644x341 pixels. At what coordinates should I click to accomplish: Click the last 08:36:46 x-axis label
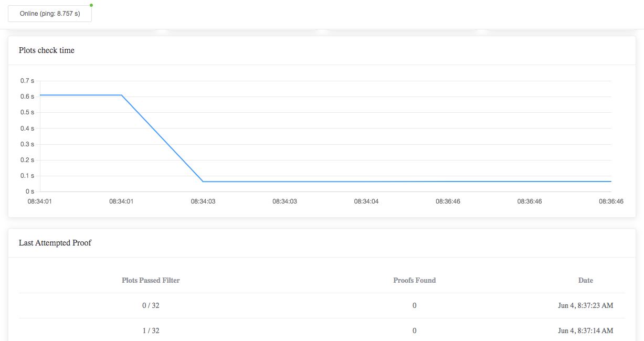point(611,201)
